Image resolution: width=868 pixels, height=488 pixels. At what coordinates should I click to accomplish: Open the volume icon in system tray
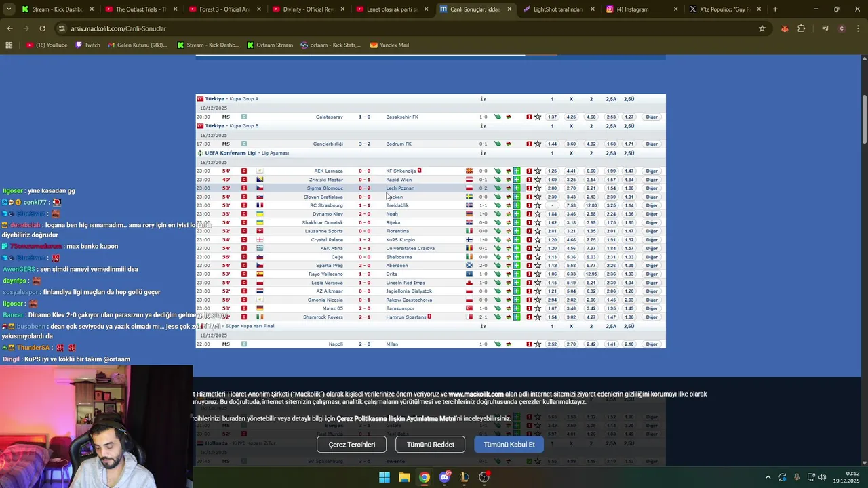pyautogui.click(x=822, y=477)
